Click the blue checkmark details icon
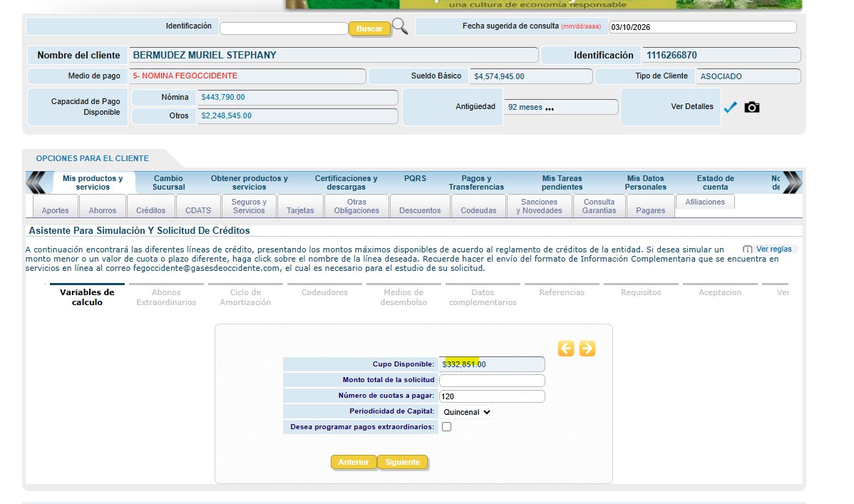Viewport: 854px width, 504px height. [730, 107]
